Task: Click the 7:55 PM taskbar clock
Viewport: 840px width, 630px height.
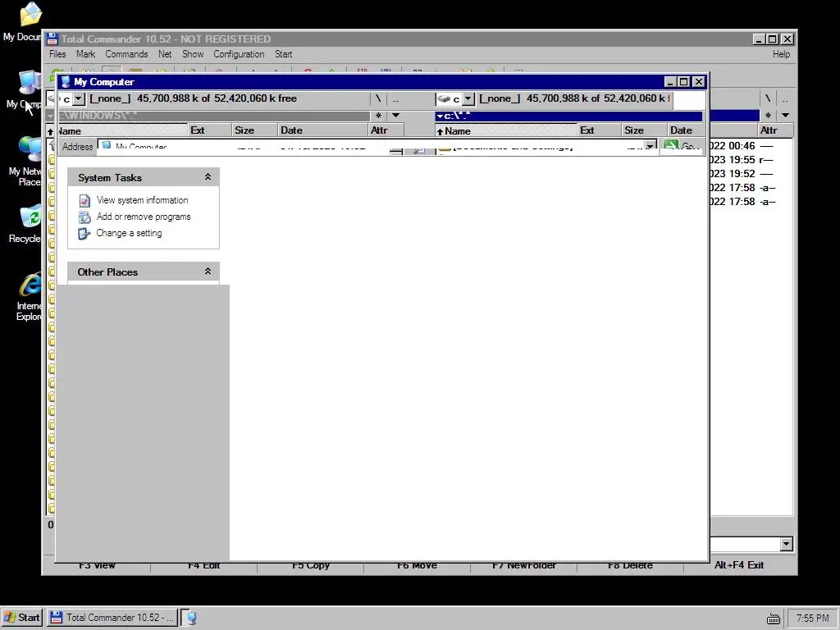Action: tap(813, 619)
